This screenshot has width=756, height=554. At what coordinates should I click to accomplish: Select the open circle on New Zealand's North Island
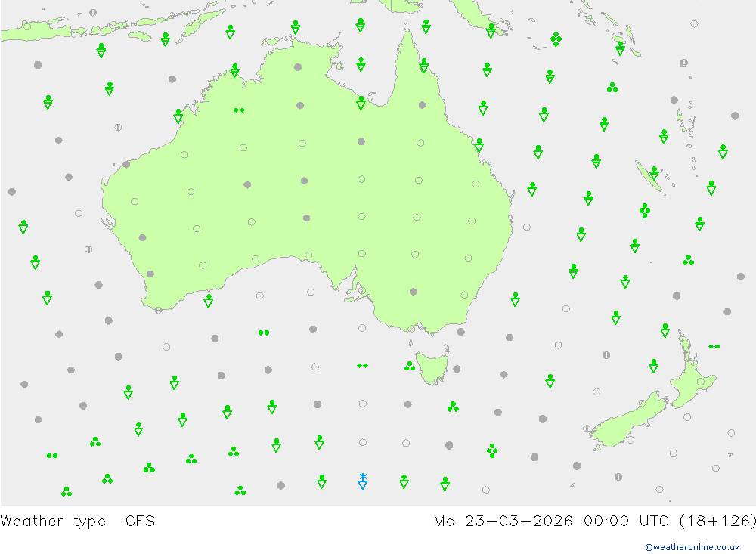pos(701,382)
